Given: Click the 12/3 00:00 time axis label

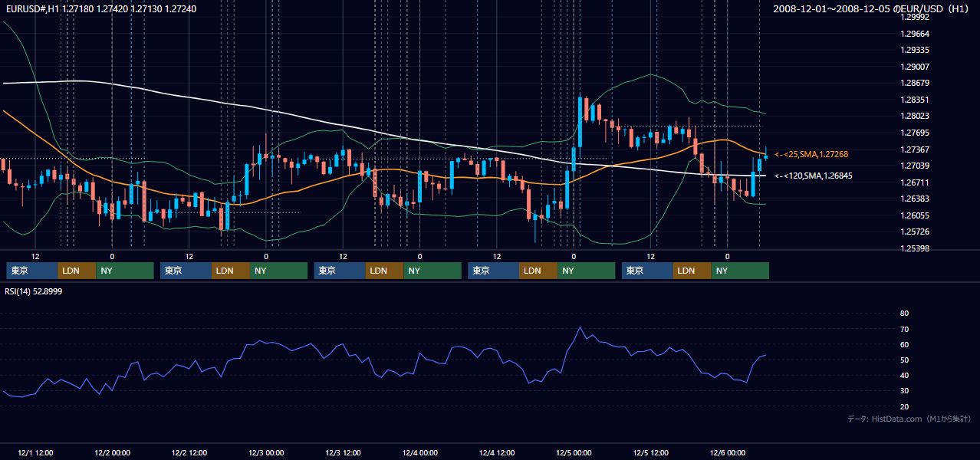Looking at the screenshot, I should click(266, 452).
